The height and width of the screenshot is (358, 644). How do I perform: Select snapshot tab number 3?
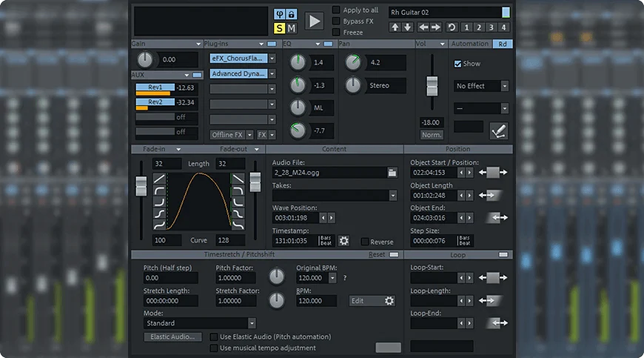point(491,27)
